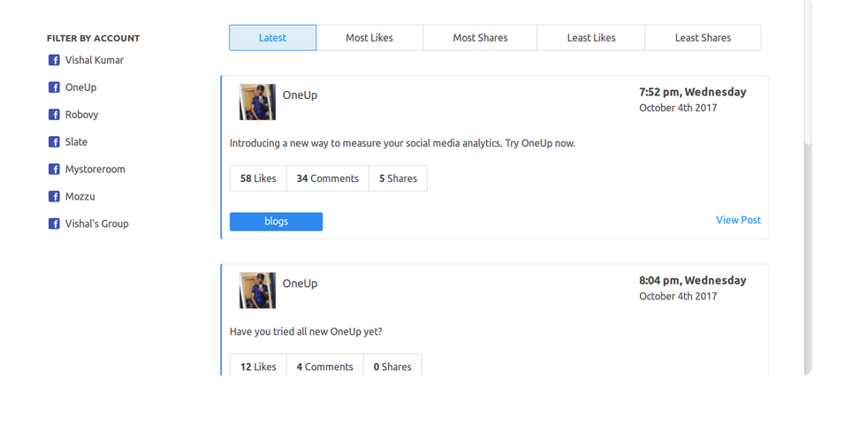868x439 pixels.
Task: Click the 8:04 pm, Wednesday timestamp
Action: pos(692,280)
